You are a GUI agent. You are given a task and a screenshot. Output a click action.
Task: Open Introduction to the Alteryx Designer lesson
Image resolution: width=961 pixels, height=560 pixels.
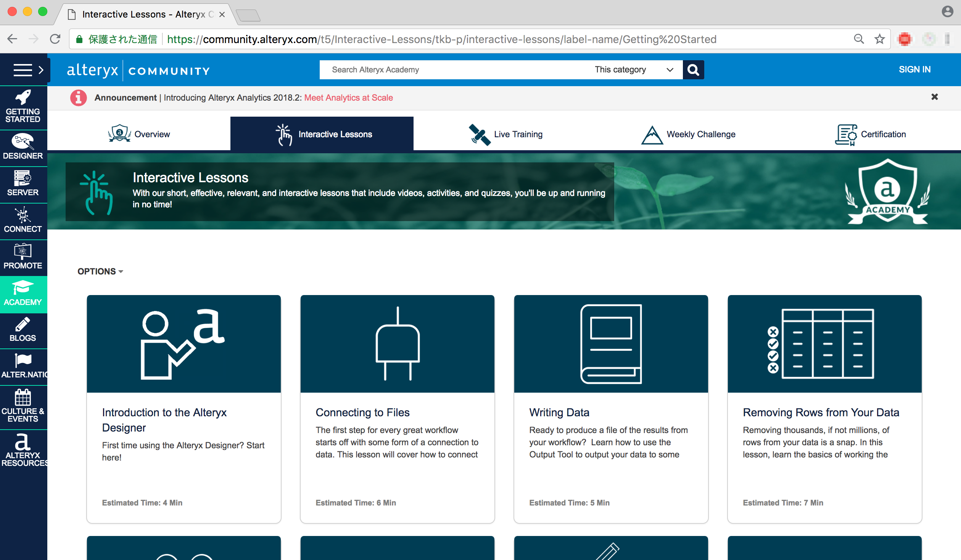tap(164, 420)
